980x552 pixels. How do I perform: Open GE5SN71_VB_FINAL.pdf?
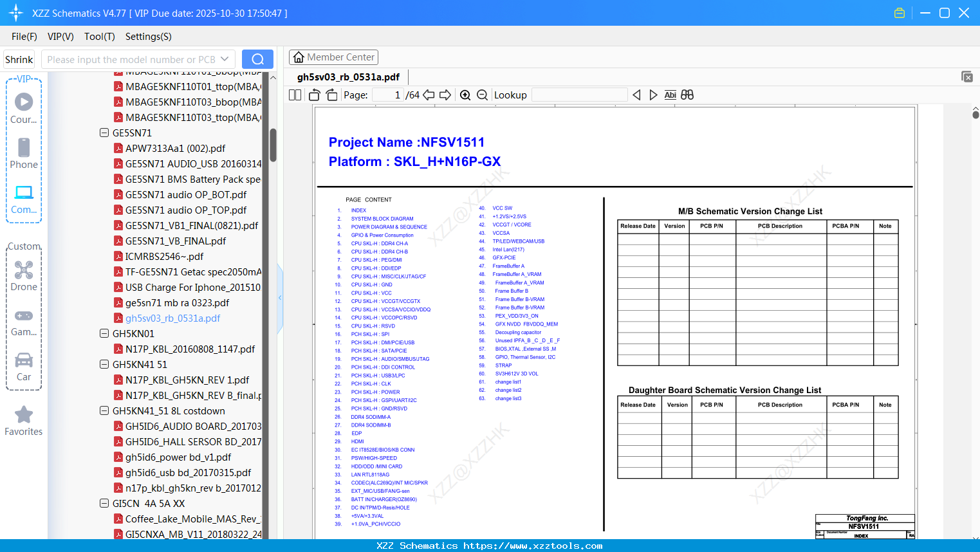[x=176, y=241]
